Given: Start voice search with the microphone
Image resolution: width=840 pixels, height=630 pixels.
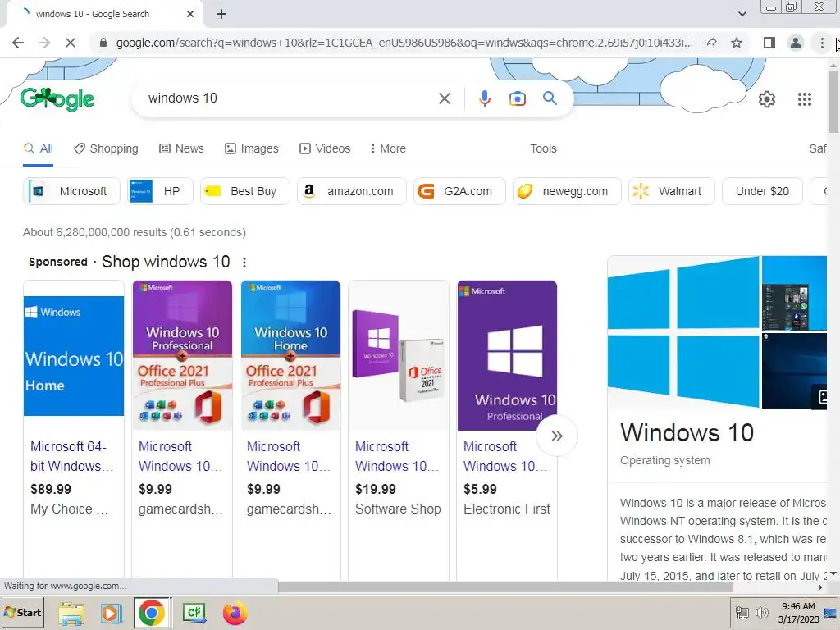Looking at the screenshot, I should 484,98.
